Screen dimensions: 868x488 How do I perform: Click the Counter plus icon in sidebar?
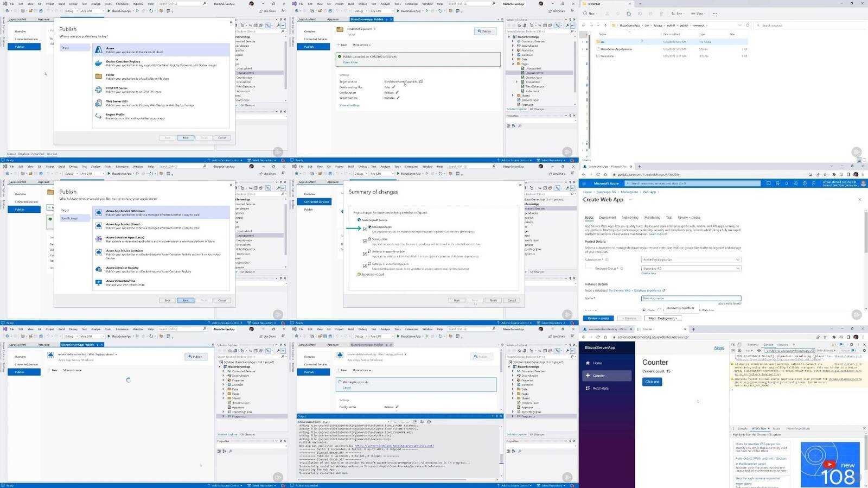click(588, 376)
